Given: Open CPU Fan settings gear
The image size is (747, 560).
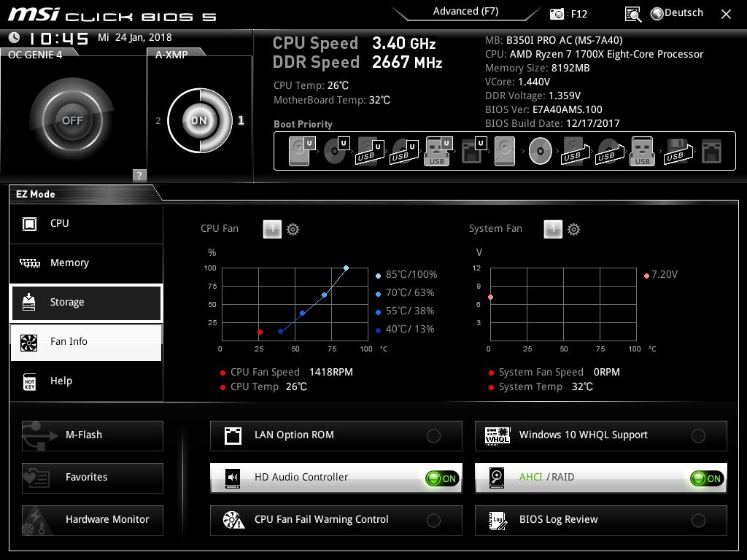Looking at the screenshot, I should point(293,230).
